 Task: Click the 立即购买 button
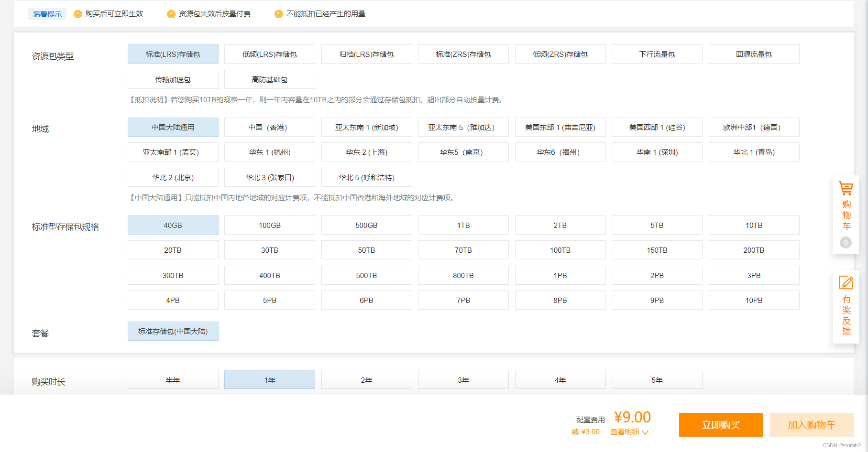[721, 425]
